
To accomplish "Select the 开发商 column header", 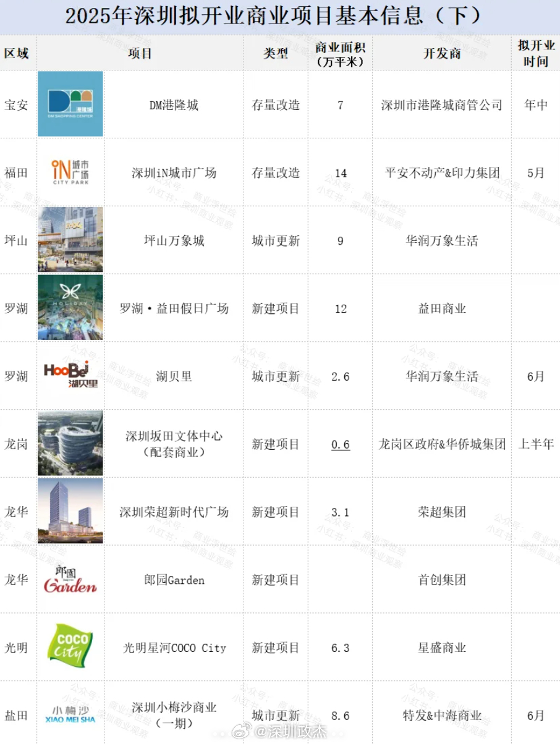I will pos(442,53).
